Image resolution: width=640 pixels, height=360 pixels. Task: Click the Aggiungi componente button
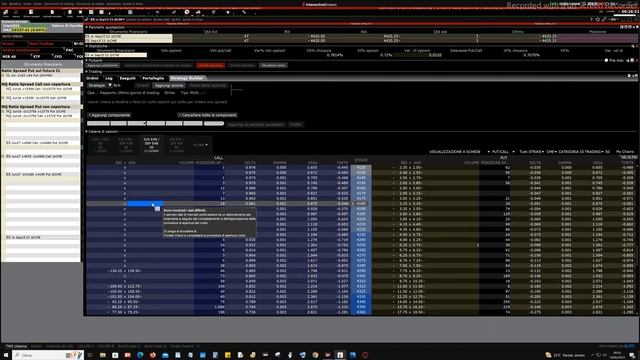[109, 115]
